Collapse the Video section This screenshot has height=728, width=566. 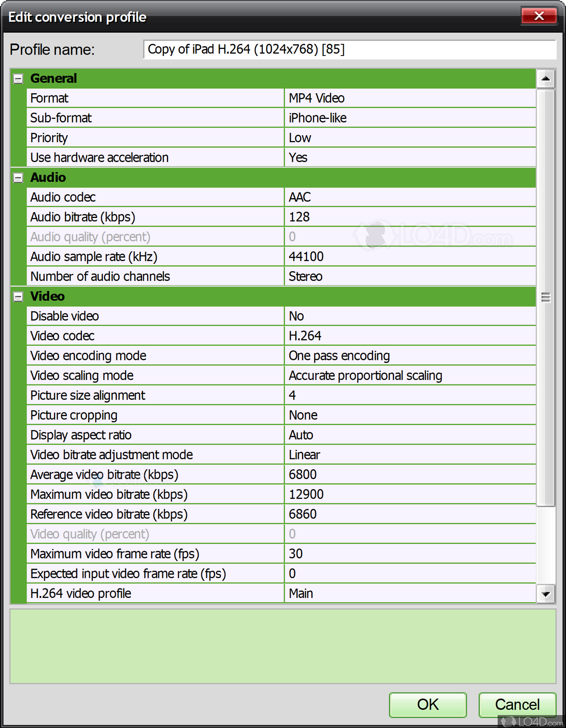(x=18, y=296)
